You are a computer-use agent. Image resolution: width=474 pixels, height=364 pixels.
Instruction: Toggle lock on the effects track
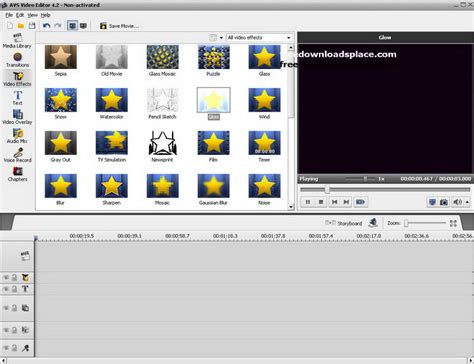tap(14, 278)
